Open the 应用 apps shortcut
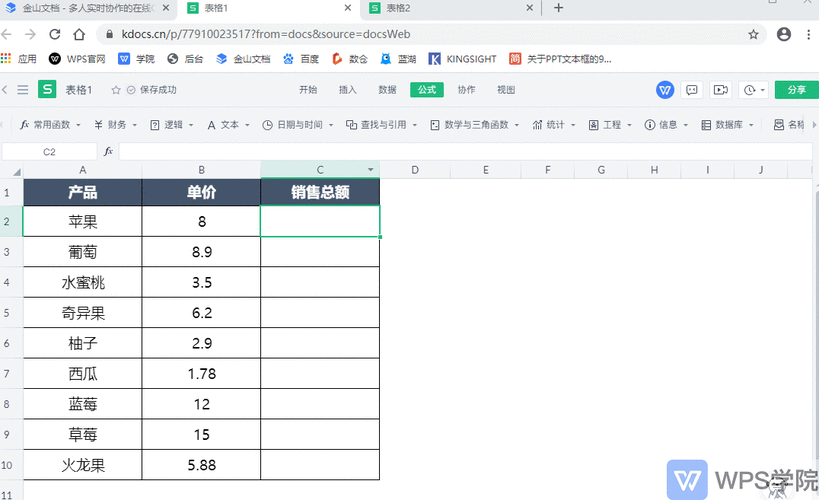 click(x=19, y=59)
